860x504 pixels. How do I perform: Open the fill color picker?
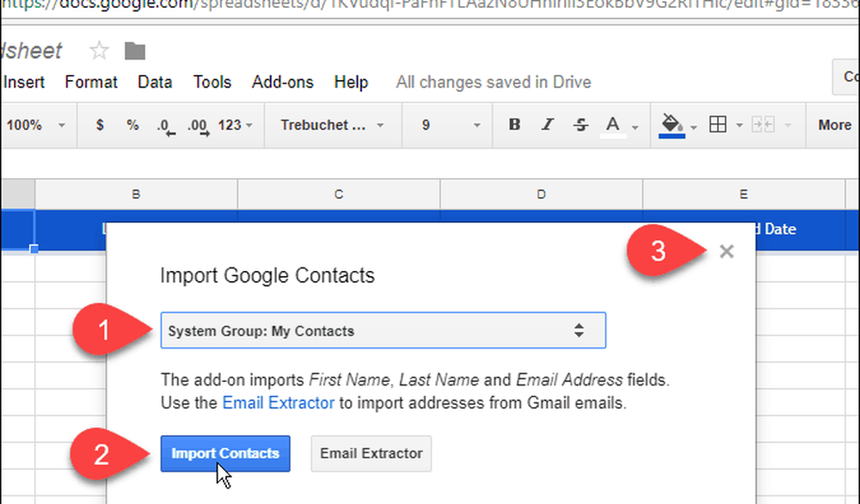[671, 125]
